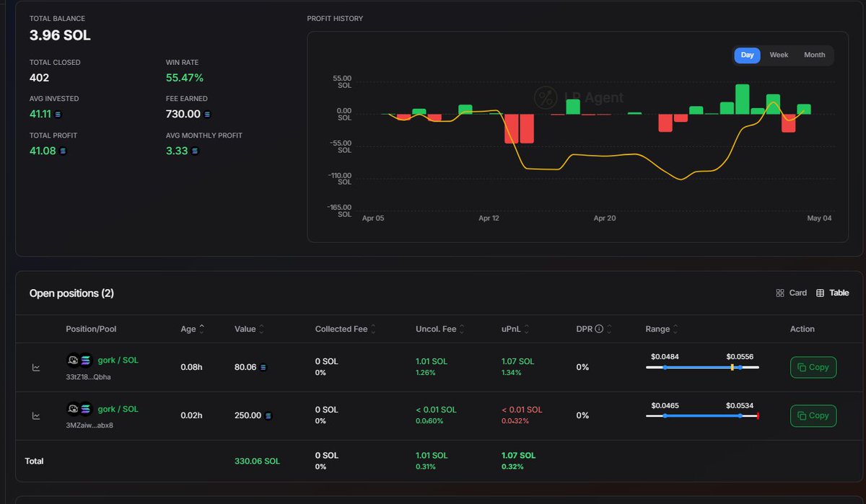Viewport: 866px width, 504px height.
Task: Sort positions by Age column
Action: point(192,329)
